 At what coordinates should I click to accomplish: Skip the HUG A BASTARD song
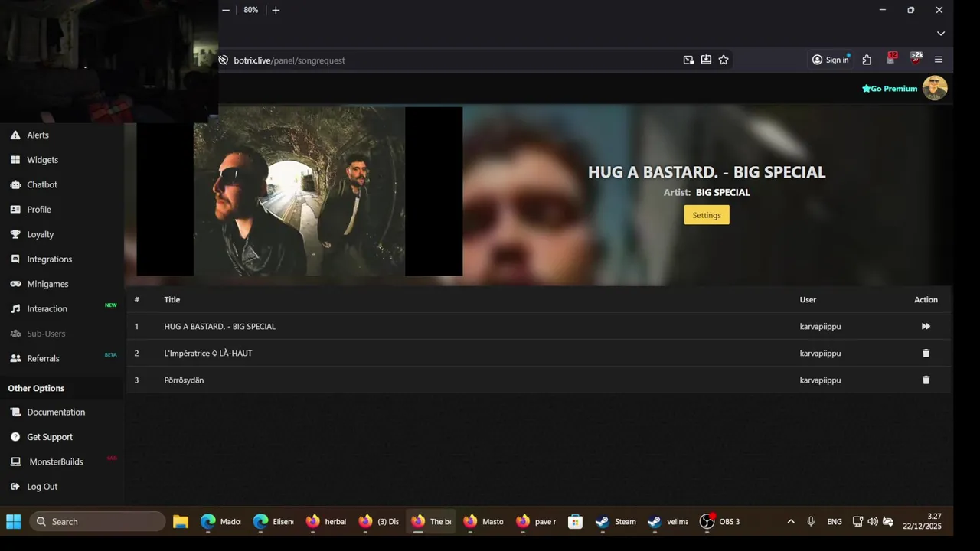click(926, 326)
